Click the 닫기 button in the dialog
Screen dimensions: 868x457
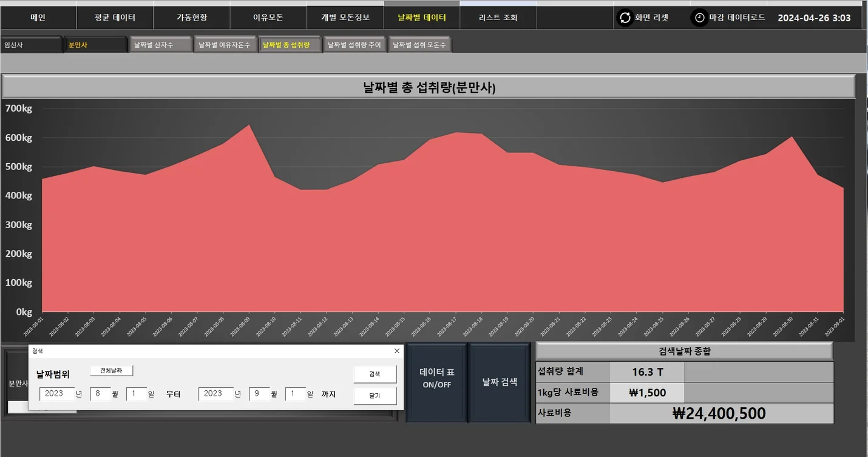375,396
